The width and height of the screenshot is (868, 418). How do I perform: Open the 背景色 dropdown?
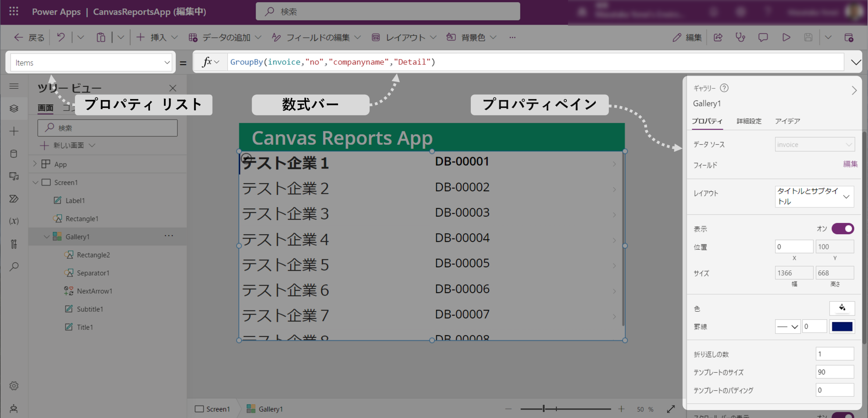pyautogui.click(x=471, y=37)
